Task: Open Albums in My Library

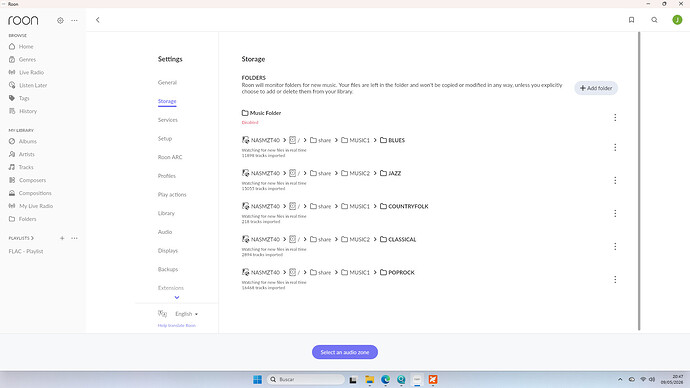Action: click(23, 141)
